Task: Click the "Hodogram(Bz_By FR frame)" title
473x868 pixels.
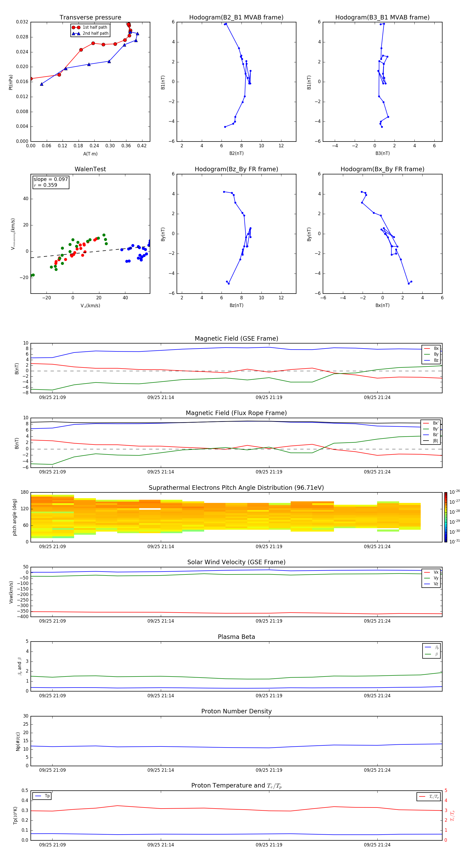Action: [236, 169]
